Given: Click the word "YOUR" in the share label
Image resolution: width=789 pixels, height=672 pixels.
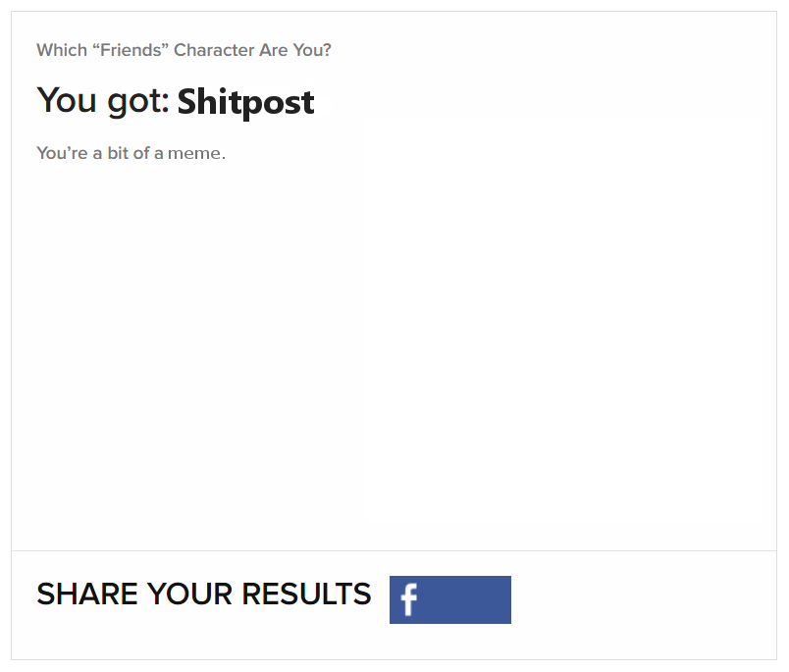Looking at the screenshot, I should 189,594.
